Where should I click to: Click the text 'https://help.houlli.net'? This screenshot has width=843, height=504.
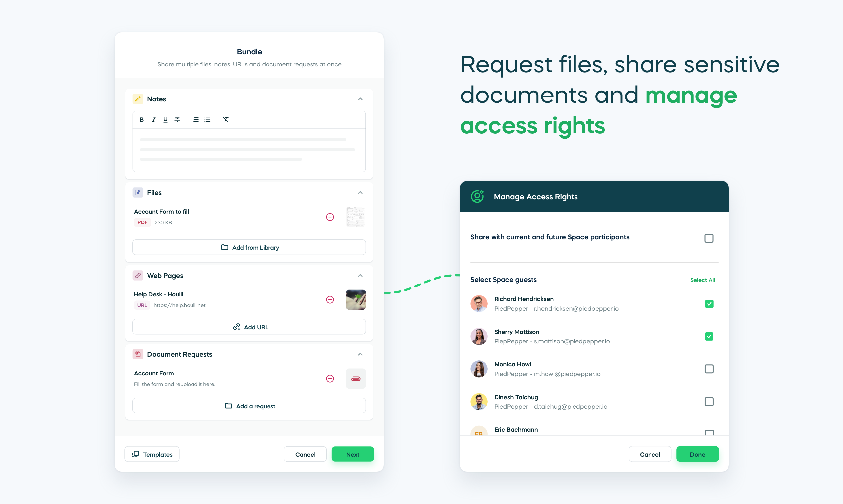(x=180, y=305)
